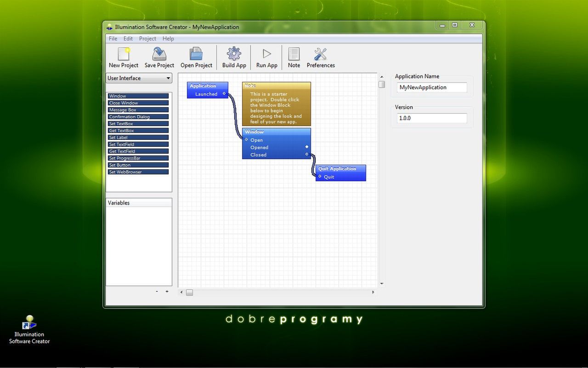Maximize the Illumination Software Creator window
The image size is (588, 368).
[x=455, y=25]
